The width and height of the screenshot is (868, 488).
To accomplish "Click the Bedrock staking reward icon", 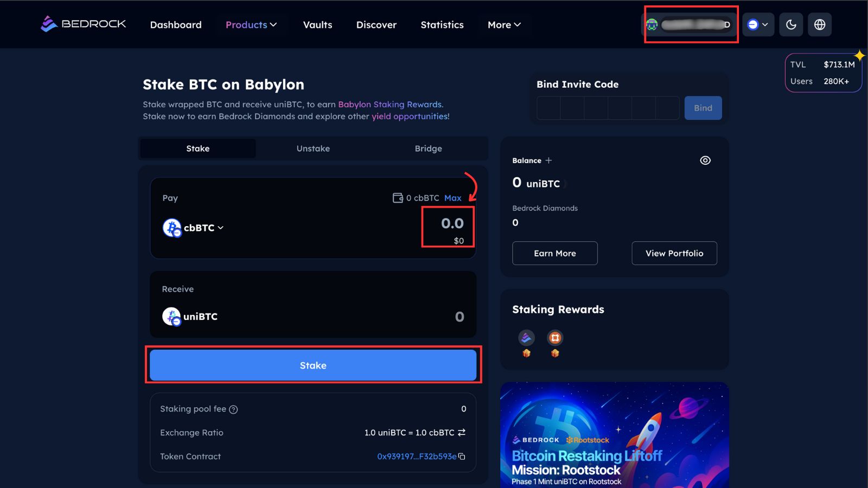I will pyautogui.click(x=526, y=338).
